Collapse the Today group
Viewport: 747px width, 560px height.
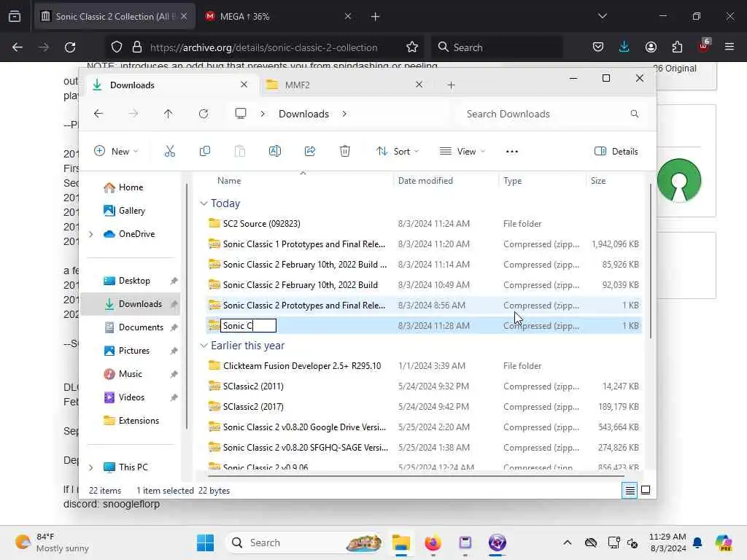[x=204, y=203]
